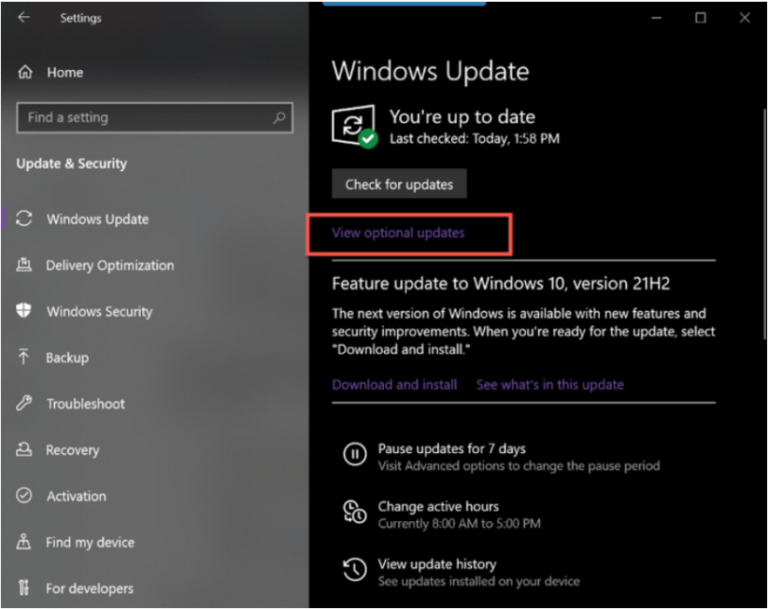768x609 pixels.
Task: Close the Settings window
Action: pyautogui.click(x=744, y=18)
